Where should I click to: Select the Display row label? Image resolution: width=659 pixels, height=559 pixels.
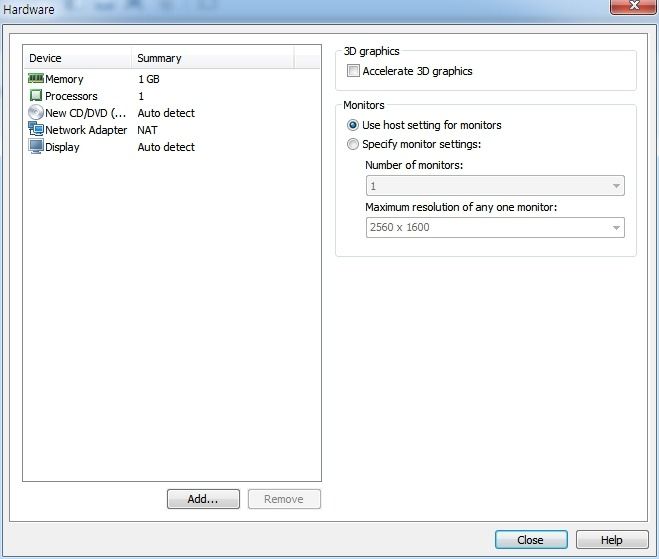coord(62,147)
